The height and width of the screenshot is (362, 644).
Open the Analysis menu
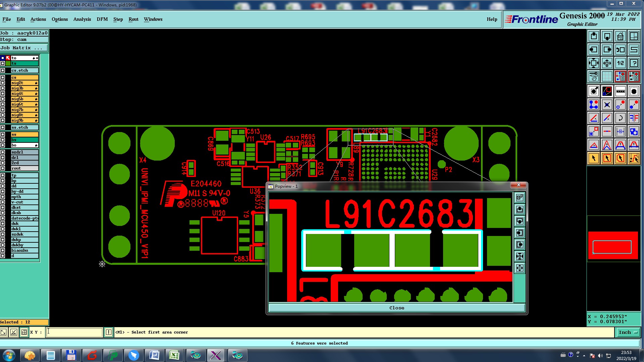[82, 19]
